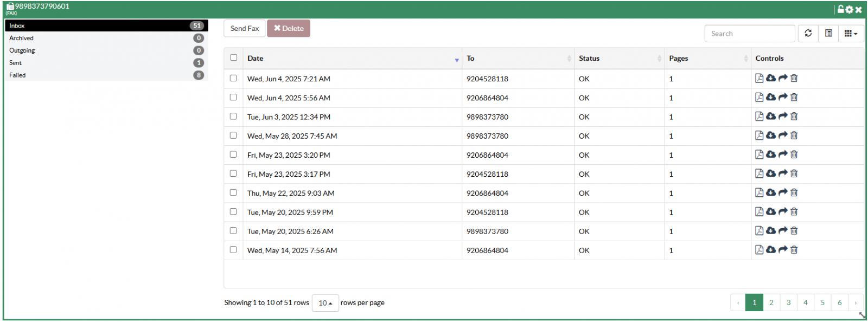Image resolution: width=868 pixels, height=322 pixels.
Task: View PDF of Jun 4 5:56 AM fax
Action: [759, 98]
